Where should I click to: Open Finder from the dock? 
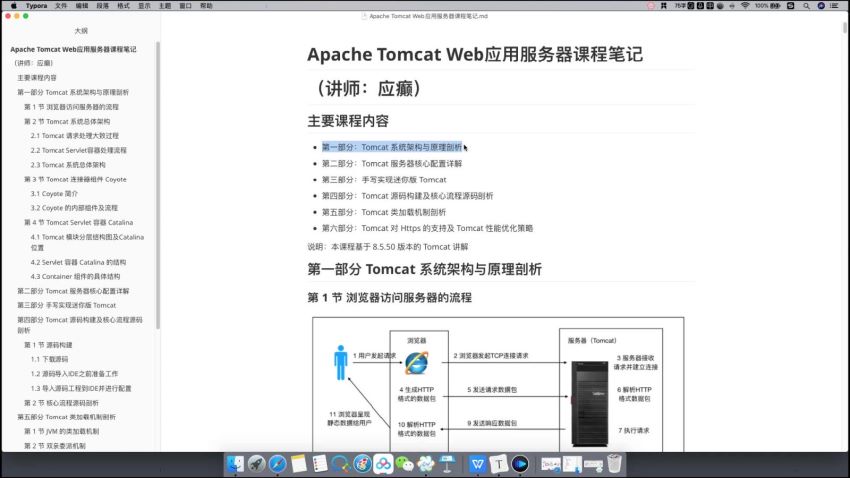pyautogui.click(x=235, y=464)
